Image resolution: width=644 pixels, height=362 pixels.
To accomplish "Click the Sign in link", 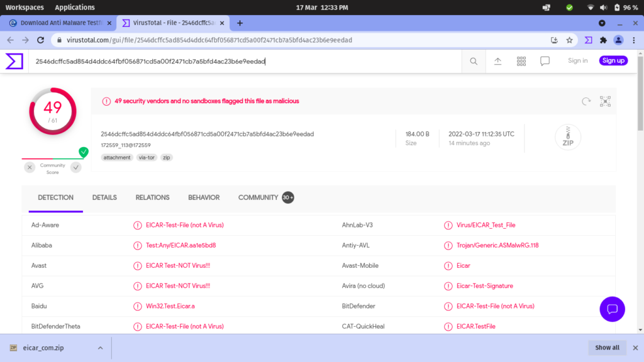I will pyautogui.click(x=577, y=61).
